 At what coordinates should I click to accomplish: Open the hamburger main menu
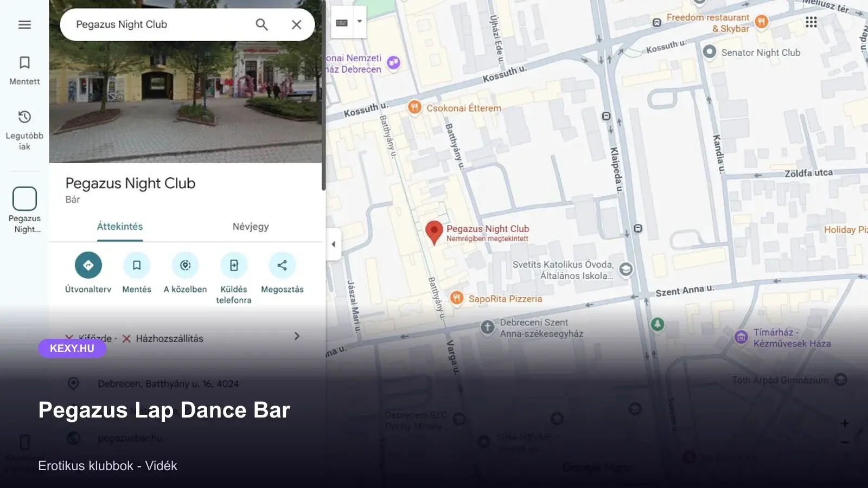click(x=24, y=24)
